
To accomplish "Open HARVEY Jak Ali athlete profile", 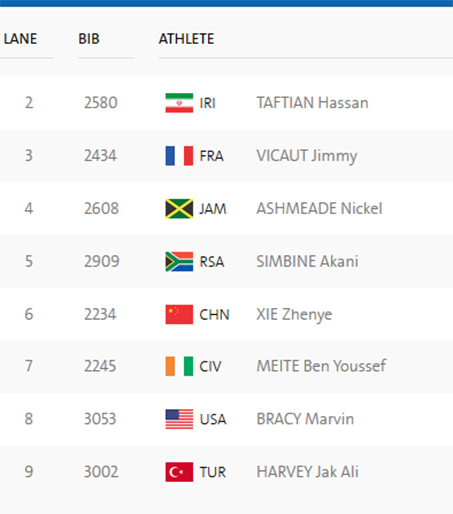I will point(307,472).
